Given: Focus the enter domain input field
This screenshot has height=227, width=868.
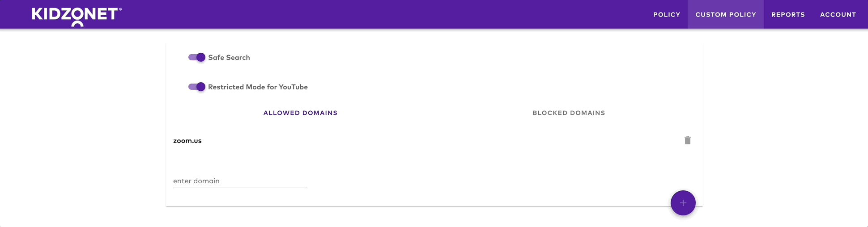Looking at the screenshot, I should pos(240,181).
